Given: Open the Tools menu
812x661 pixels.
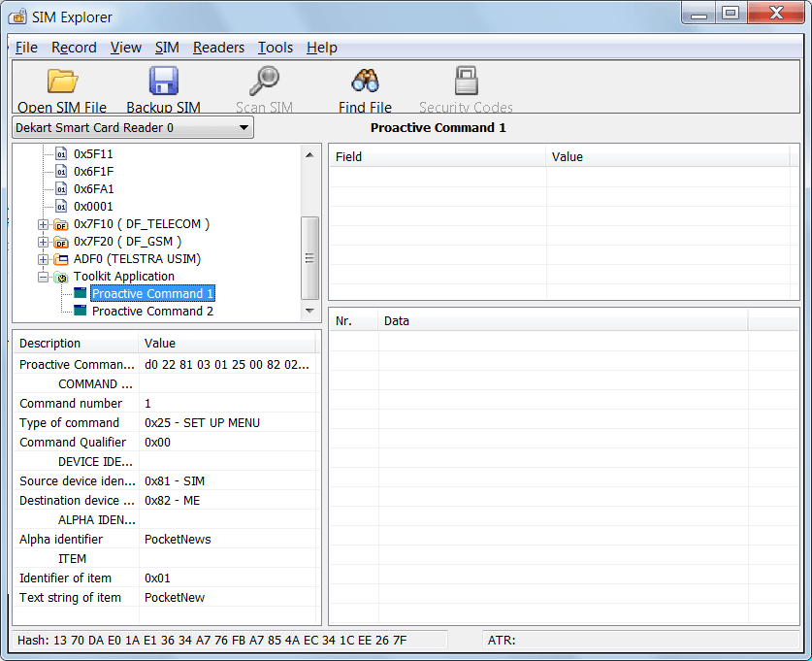Looking at the screenshot, I should click(275, 47).
